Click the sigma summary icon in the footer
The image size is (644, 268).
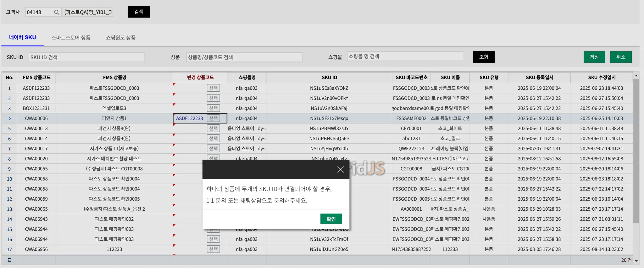[9, 260]
